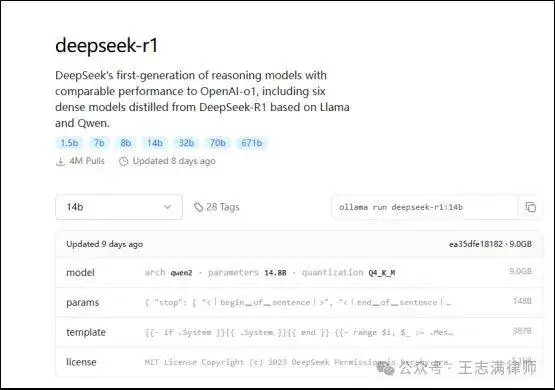The width and height of the screenshot is (555, 390).
Task: Click the tag icon beside 28 Tags
Action: tap(198, 207)
